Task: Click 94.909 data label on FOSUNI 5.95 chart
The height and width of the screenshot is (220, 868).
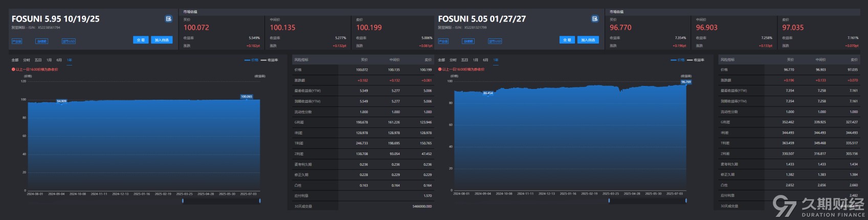Action: tap(61, 101)
